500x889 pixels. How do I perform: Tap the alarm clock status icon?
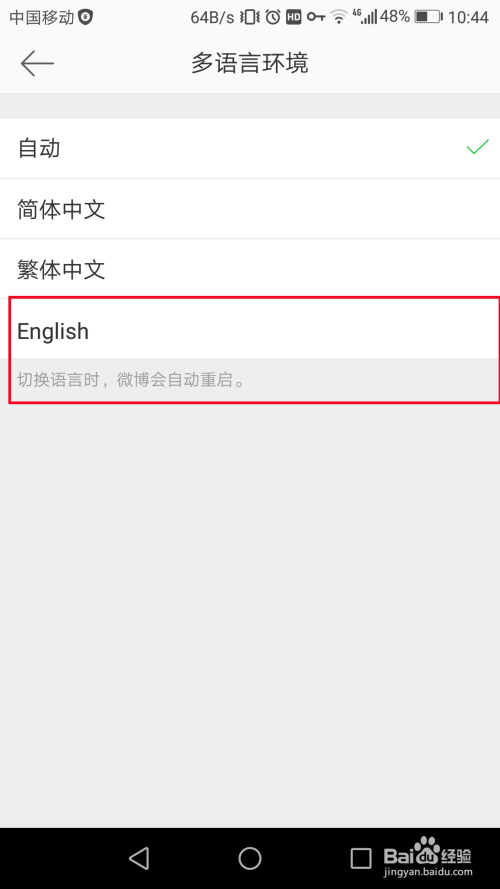[273, 17]
